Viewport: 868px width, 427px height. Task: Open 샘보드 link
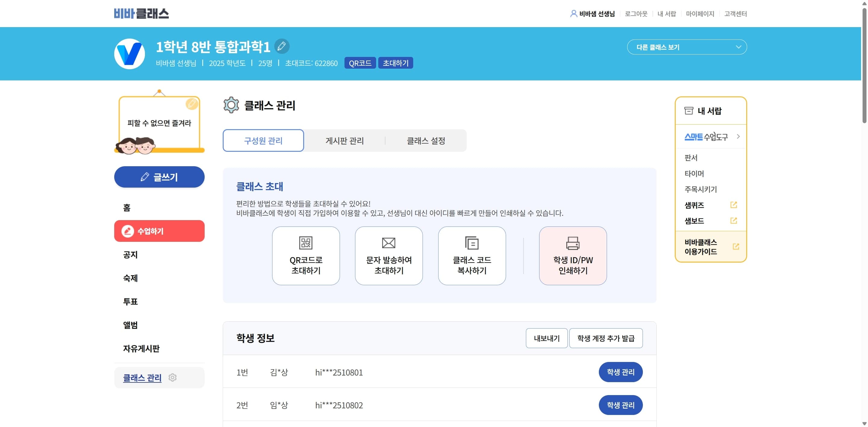pos(694,220)
